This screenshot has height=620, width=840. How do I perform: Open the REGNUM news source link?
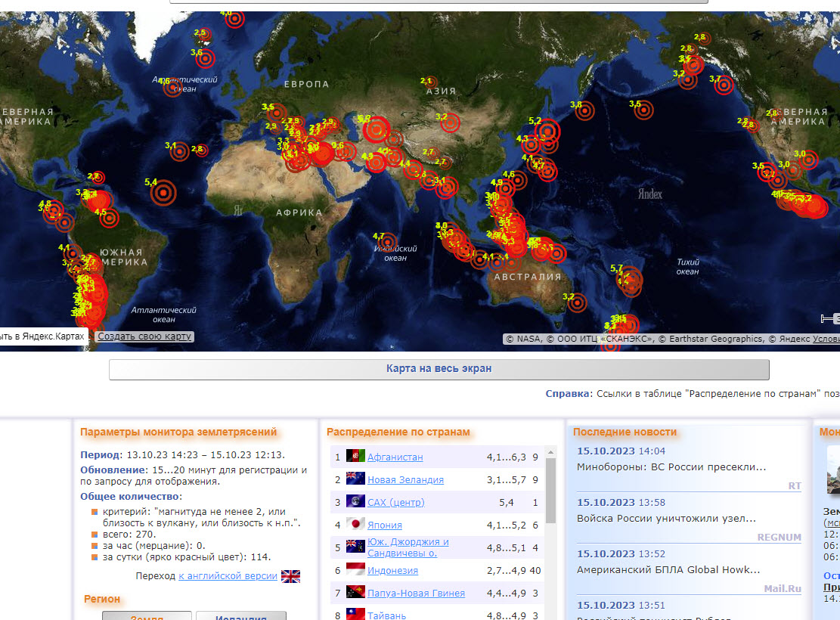point(779,537)
